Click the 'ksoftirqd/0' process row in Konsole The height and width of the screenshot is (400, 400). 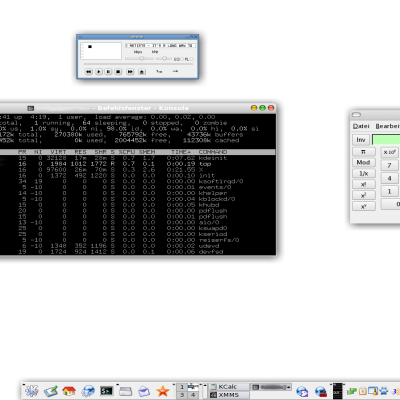138,181
